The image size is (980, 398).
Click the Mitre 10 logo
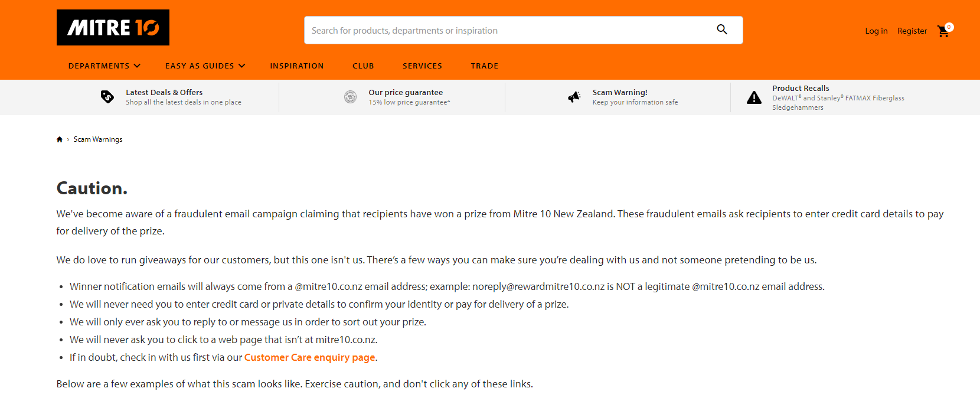pos(113,27)
